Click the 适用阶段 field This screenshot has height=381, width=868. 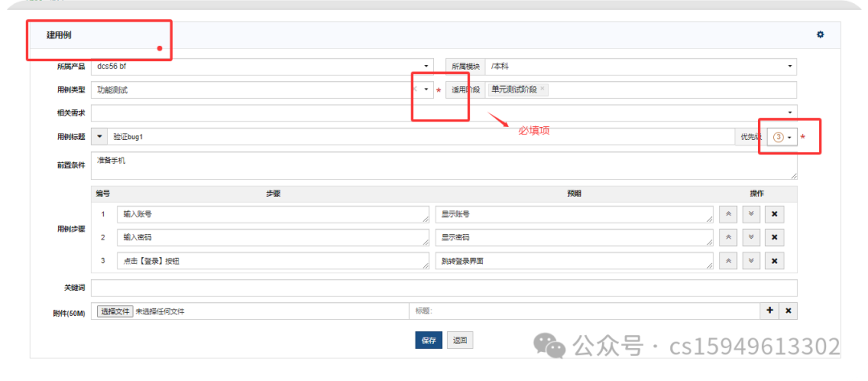pyautogui.click(x=641, y=90)
